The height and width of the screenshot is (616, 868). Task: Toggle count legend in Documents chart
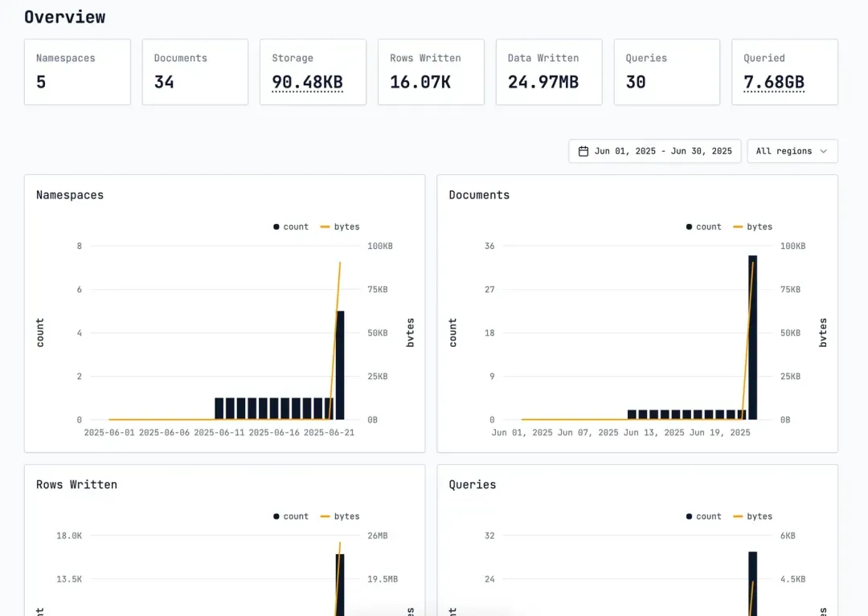(x=703, y=226)
